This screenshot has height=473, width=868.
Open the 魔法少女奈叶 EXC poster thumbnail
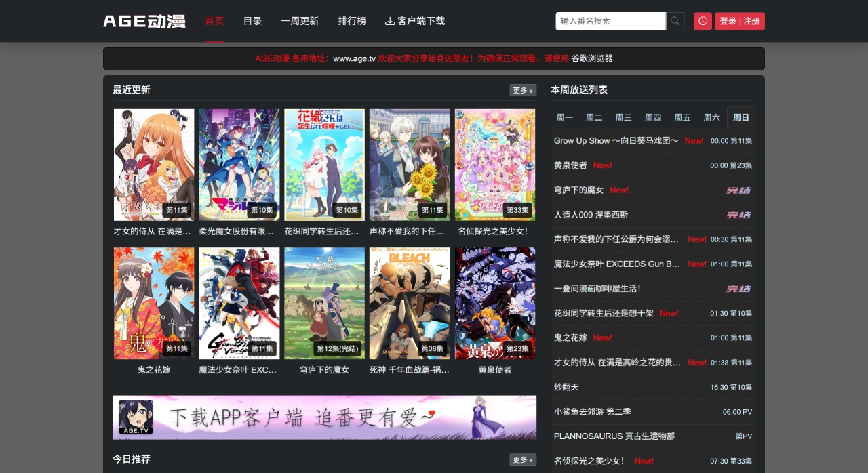(239, 303)
